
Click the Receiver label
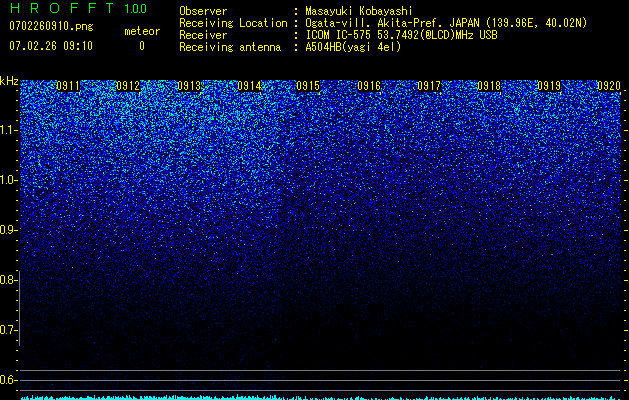203,35
